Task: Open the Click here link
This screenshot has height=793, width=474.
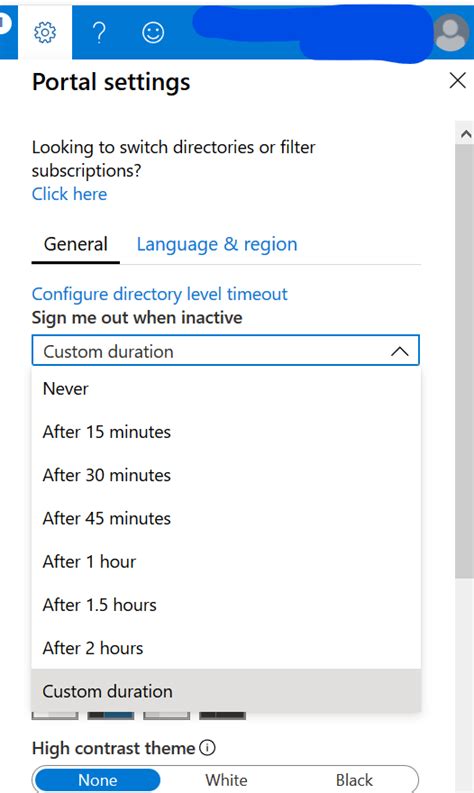Action: click(69, 194)
